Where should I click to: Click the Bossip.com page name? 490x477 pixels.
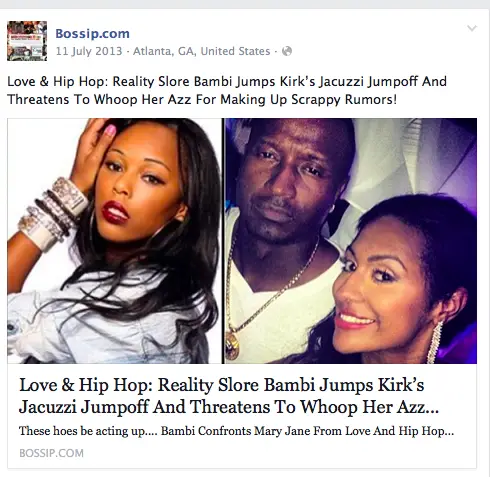[x=92, y=33]
